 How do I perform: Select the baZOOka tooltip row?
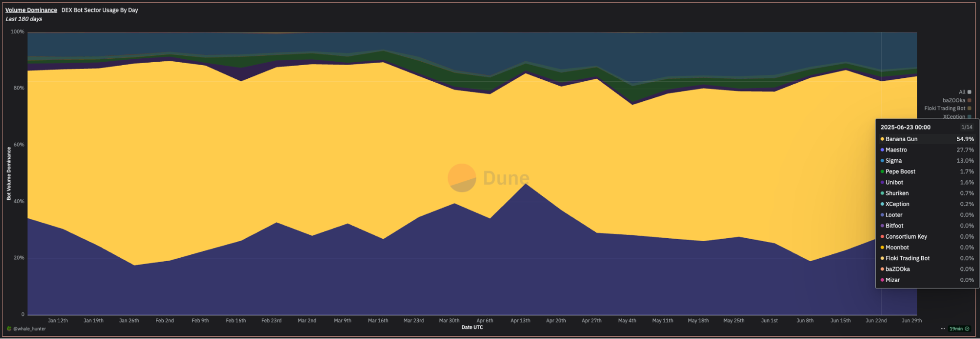[x=927, y=269]
